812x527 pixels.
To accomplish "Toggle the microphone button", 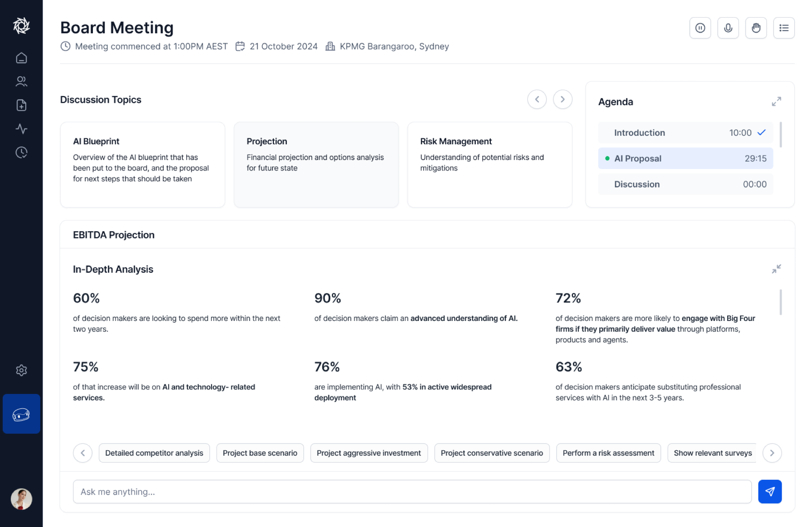I will click(x=728, y=28).
